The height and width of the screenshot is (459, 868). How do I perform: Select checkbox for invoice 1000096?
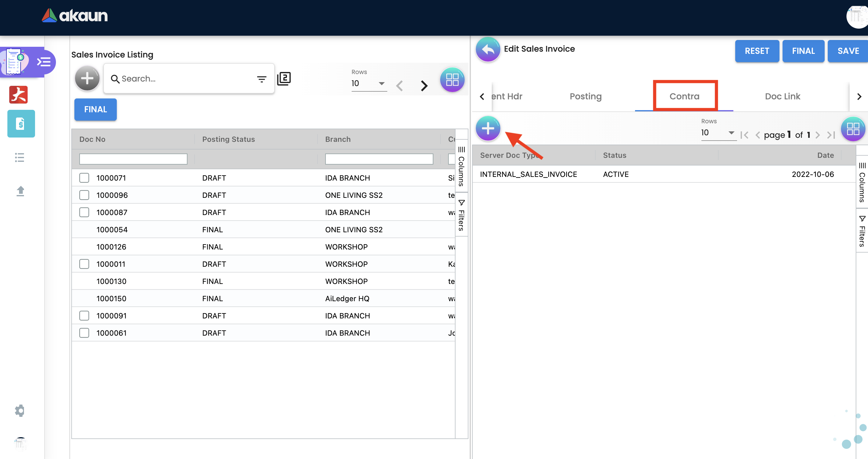(x=84, y=195)
